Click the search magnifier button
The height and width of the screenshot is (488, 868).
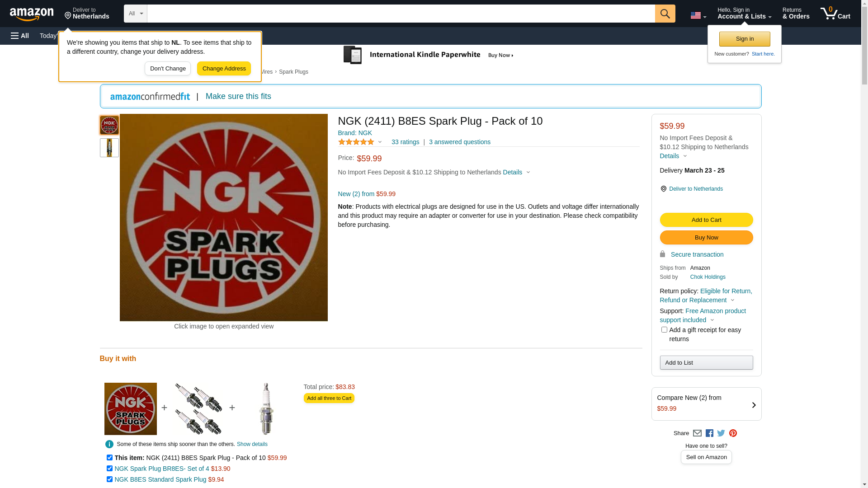click(x=665, y=14)
